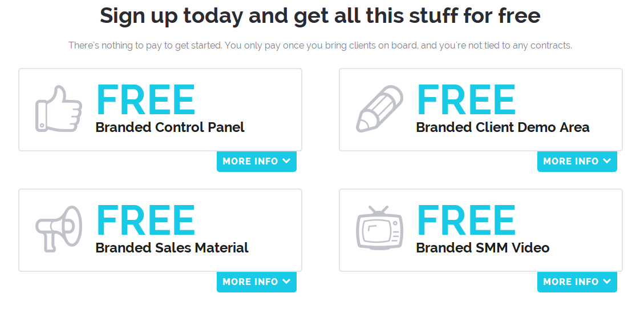This screenshot has height=313, width=644.
Task: Click the 'Sign up today' main heading
Action: 320,15
